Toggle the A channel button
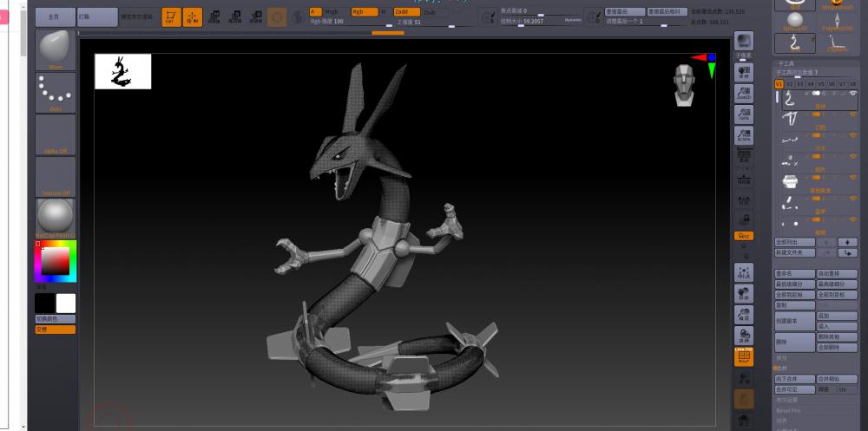 pos(316,11)
